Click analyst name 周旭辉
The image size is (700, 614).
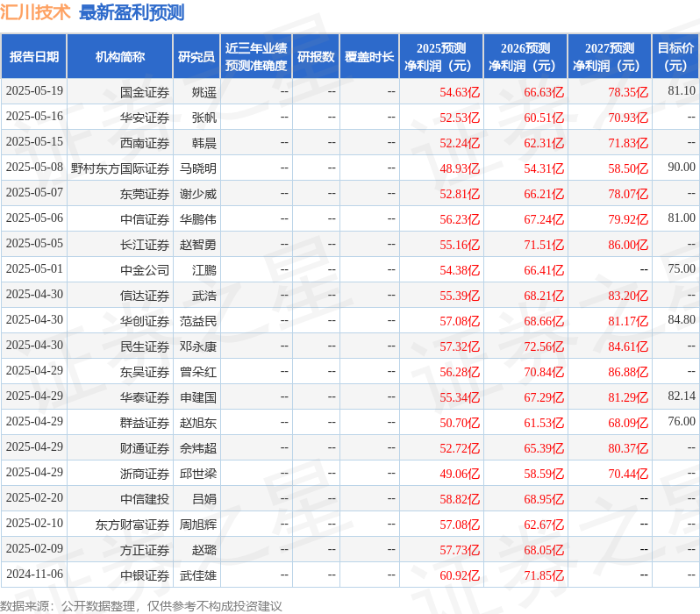[x=198, y=525]
